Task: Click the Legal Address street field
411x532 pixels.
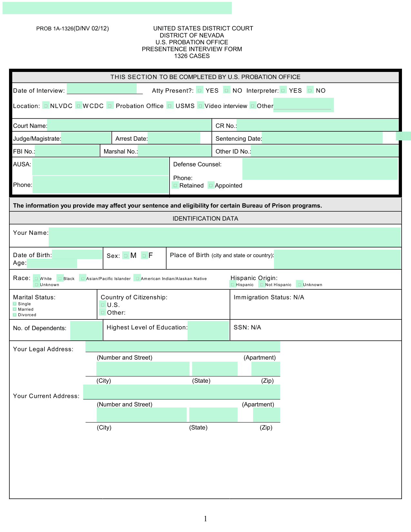Action: pyautogui.click(x=182, y=347)
